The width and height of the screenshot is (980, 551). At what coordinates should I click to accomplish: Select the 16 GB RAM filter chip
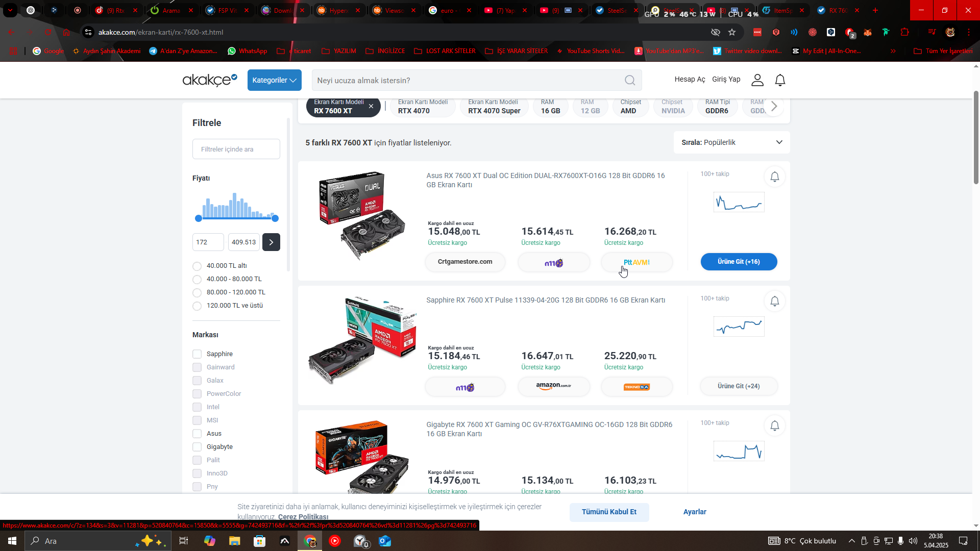[550, 107]
